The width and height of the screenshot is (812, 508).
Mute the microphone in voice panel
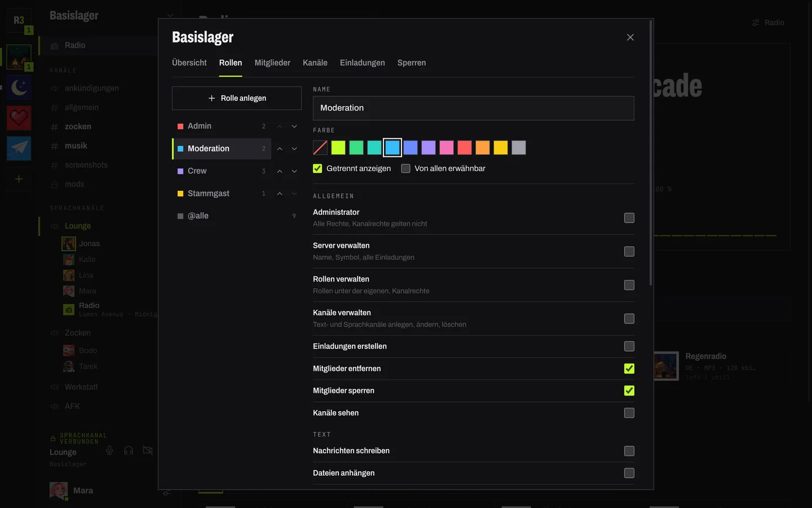(109, 450)
